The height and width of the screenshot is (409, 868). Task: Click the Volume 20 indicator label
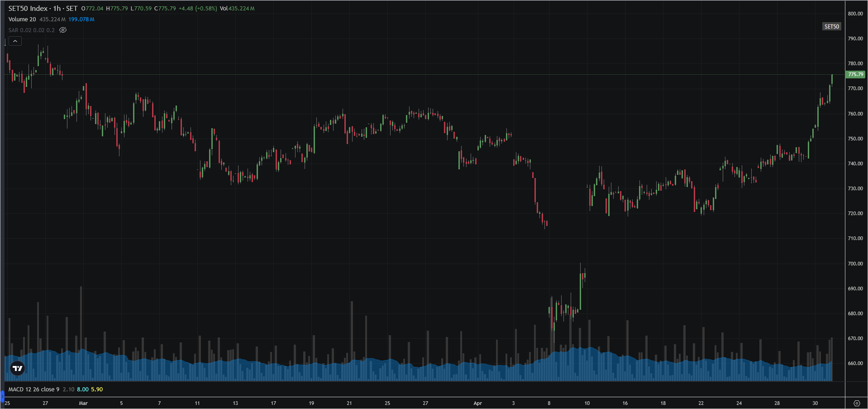(22, 19)
